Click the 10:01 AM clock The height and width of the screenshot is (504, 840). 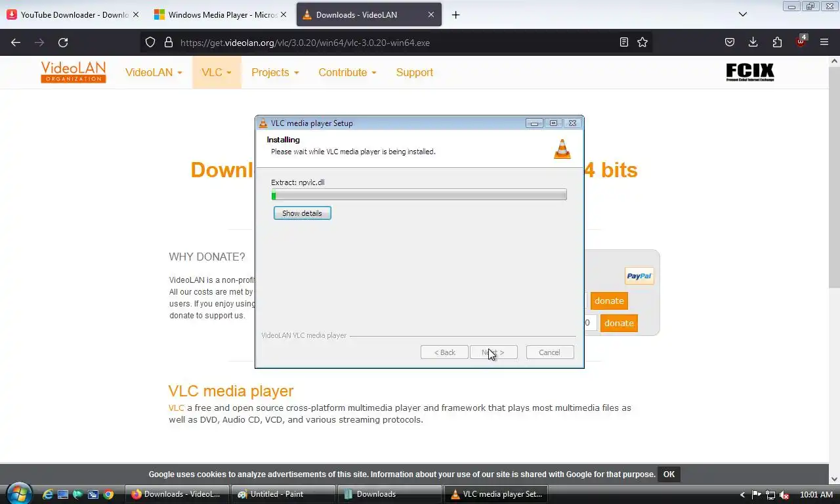pos(816,495)
